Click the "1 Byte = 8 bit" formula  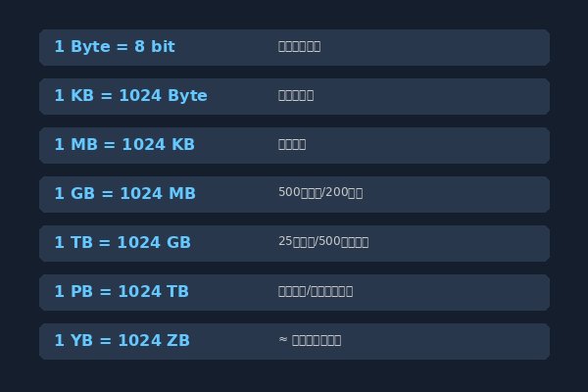tap(115, 47)
